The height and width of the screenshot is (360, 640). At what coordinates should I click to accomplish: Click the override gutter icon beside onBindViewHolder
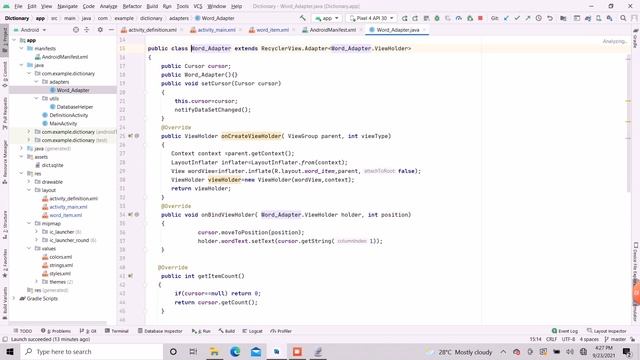click(x=131, y=214)
